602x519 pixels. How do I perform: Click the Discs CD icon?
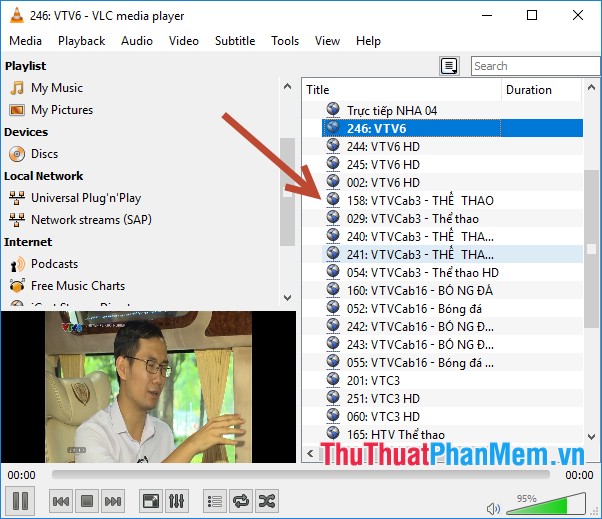coord(17,154)
